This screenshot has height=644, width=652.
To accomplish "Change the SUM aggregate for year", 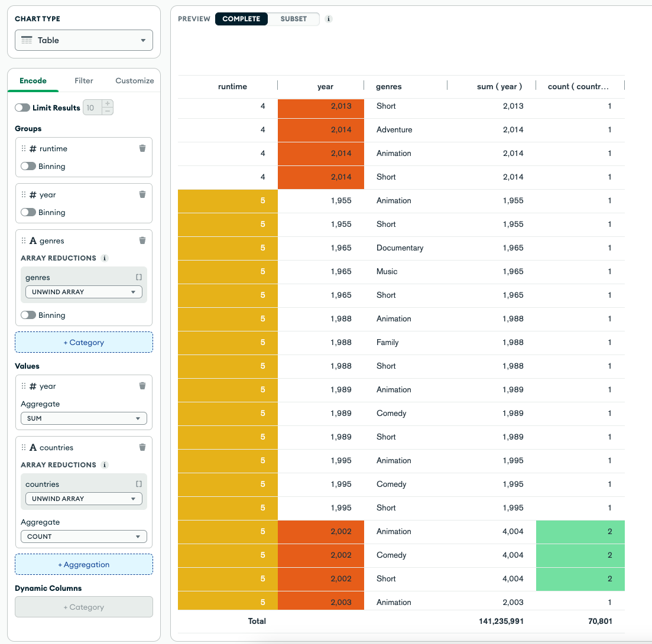I will (x=83, y=418).
